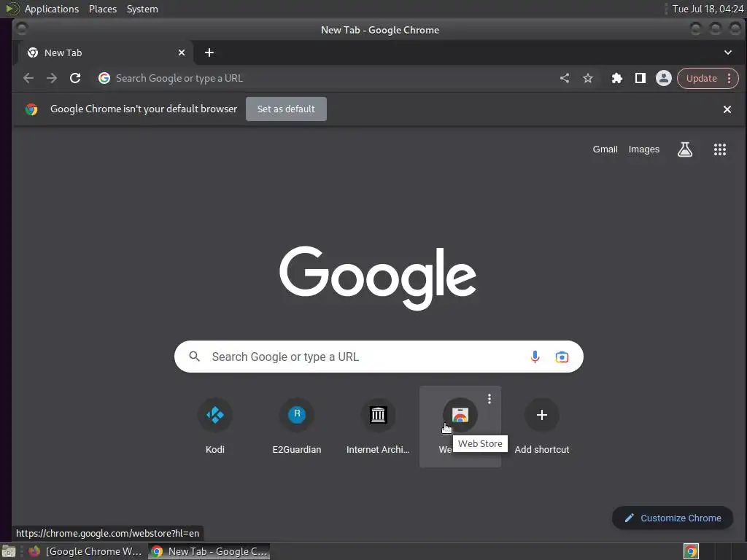The height and width of the screenshot is (560, 747).
Task: Go back to previous page
Action: pos(28,78)
